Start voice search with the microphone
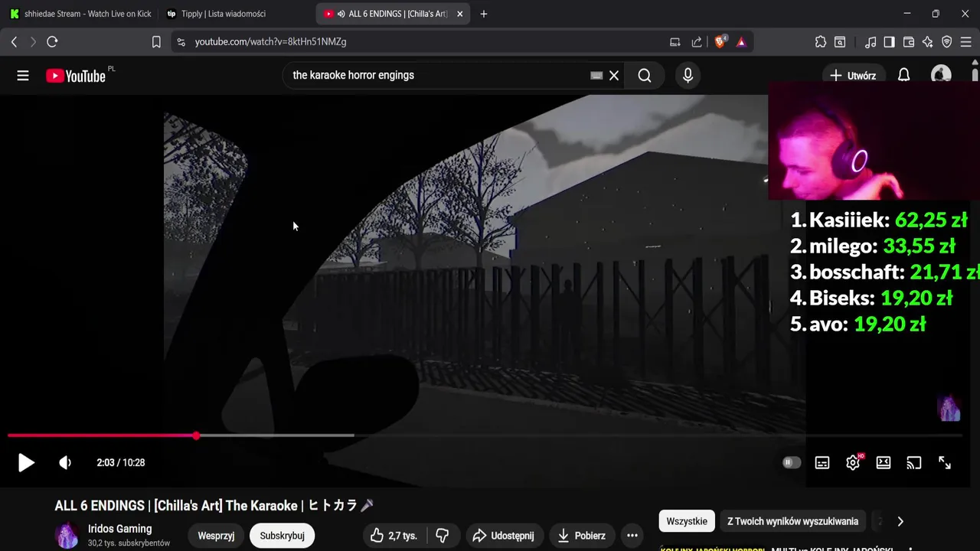980x551 pixels. point(688,76)
